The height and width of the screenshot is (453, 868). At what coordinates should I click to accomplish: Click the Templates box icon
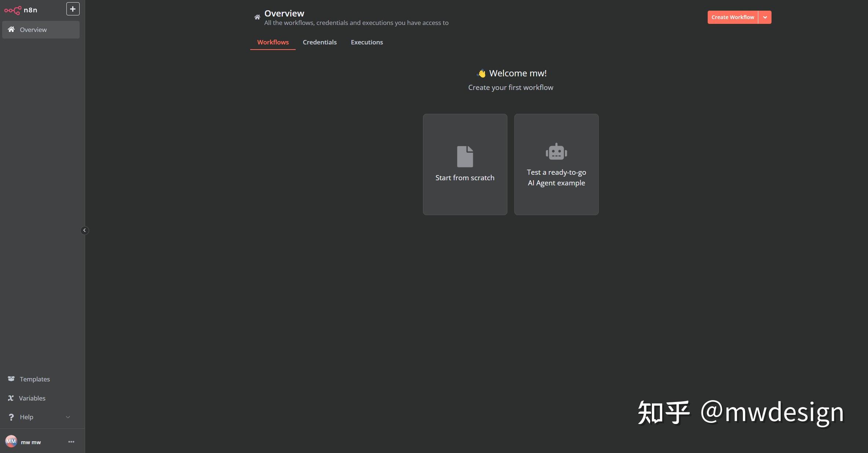pyautogui.click(x=11, y=379)
